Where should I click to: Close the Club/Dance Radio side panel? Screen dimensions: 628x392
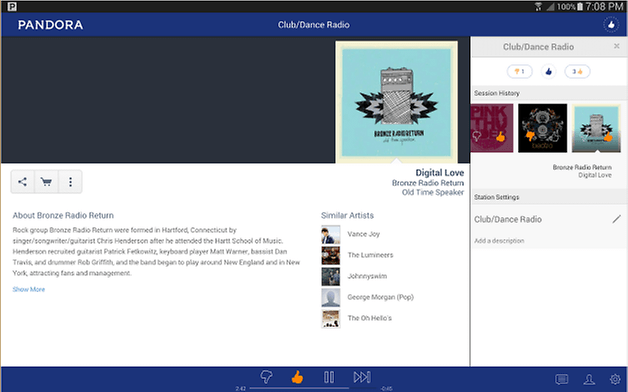click(616, 46)
